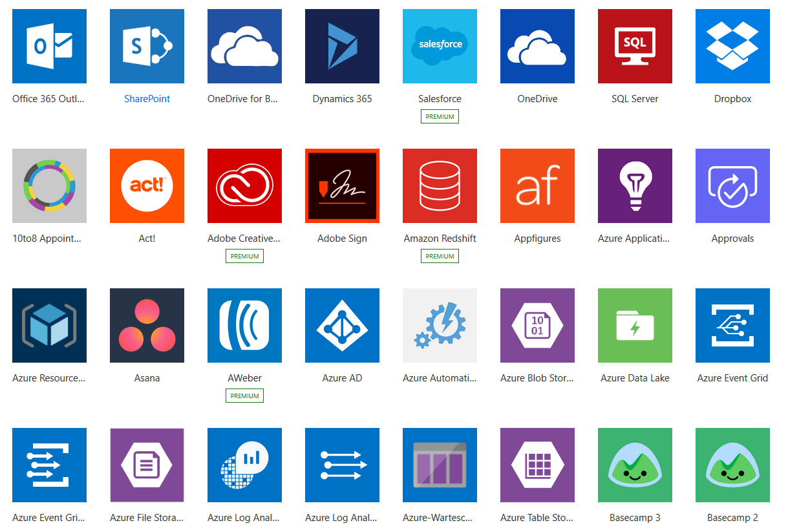Open the Azure Event Grid icon next to Azure Data Lake

coord(732,325)
